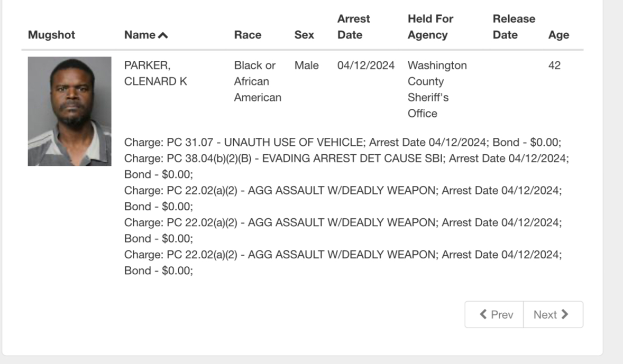Click the Held For Agency header
This screenshot has height=364, width=623.
coord(430,27)
